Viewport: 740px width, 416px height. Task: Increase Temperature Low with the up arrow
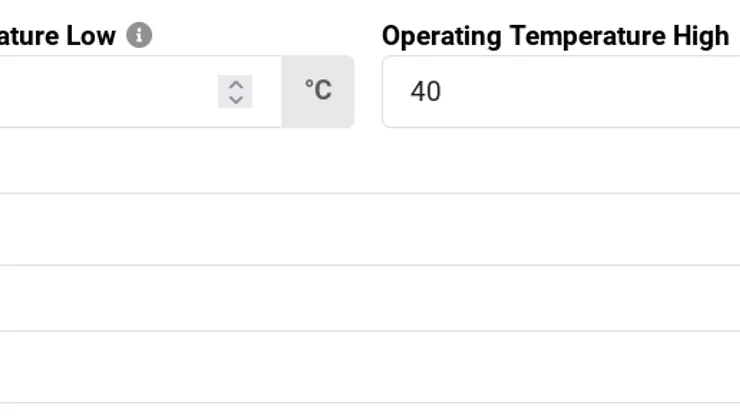[x=235, y=85]
